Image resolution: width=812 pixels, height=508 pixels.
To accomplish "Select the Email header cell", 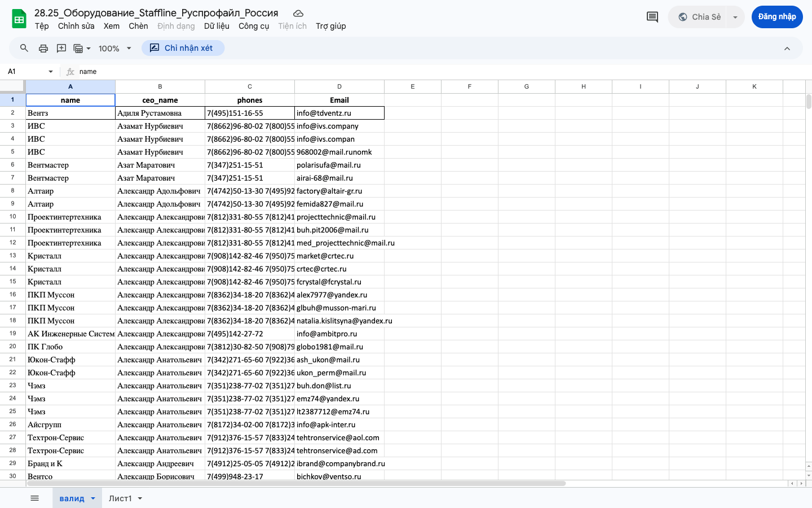I will pos(339,100).
